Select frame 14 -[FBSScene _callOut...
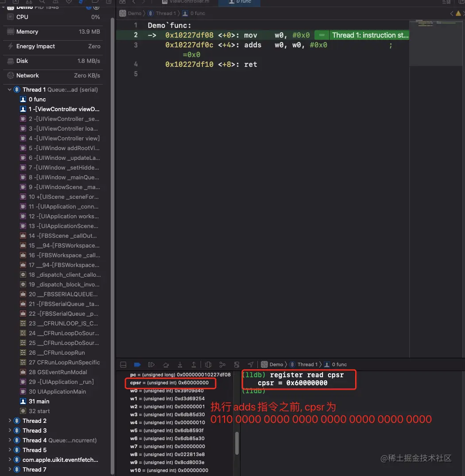465x476 pixels. [x=58, y=236]
